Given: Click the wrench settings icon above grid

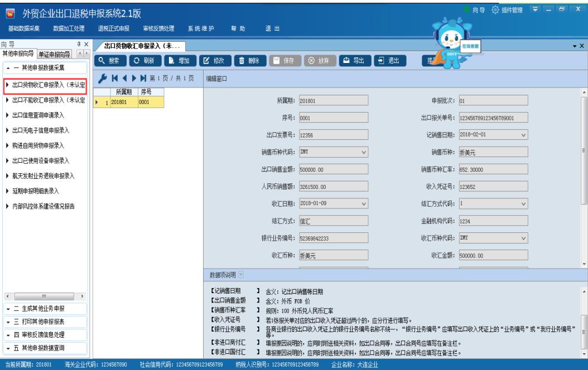Looking at the screenshot, I should 100,79.
